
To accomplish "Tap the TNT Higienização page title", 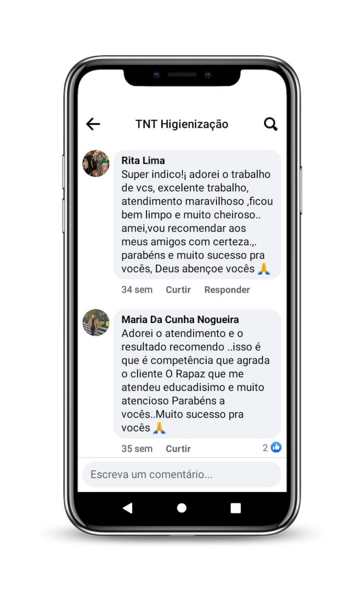I will (182, 124).
